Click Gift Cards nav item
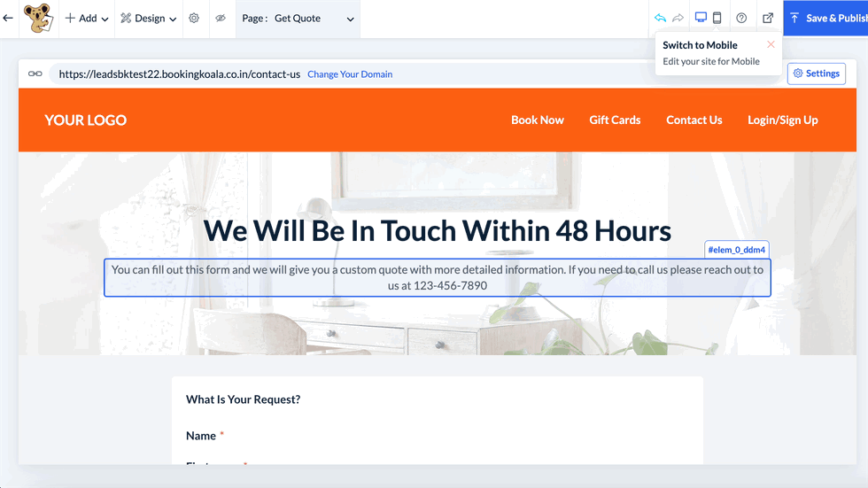The height and width of the screenshot is (488, 868). (x=615, y=120)
